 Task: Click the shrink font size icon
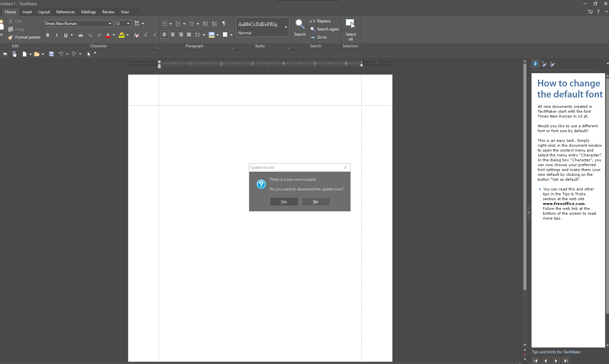[155, 35]
